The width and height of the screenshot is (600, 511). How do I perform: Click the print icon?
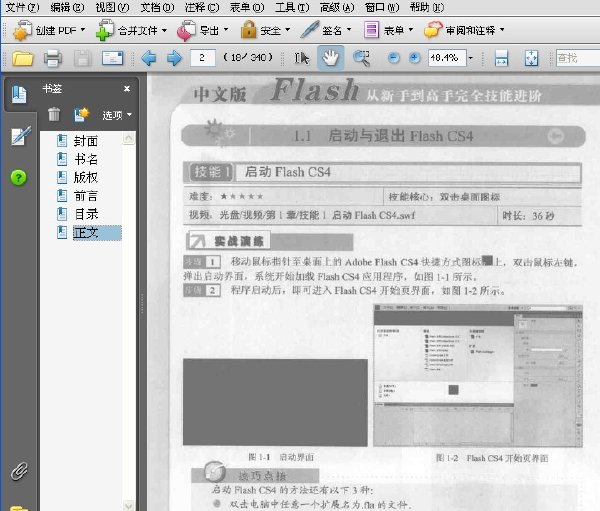tap(53, 59)
